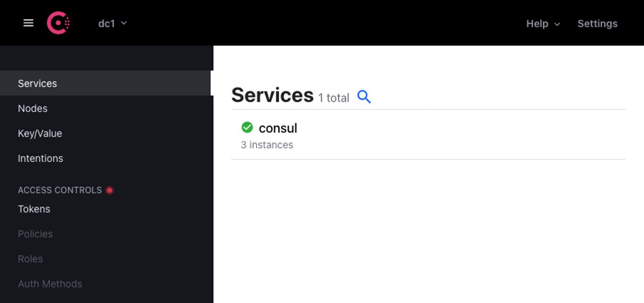
Task: Open the Key/Value store section
Action: pos(40,133)
